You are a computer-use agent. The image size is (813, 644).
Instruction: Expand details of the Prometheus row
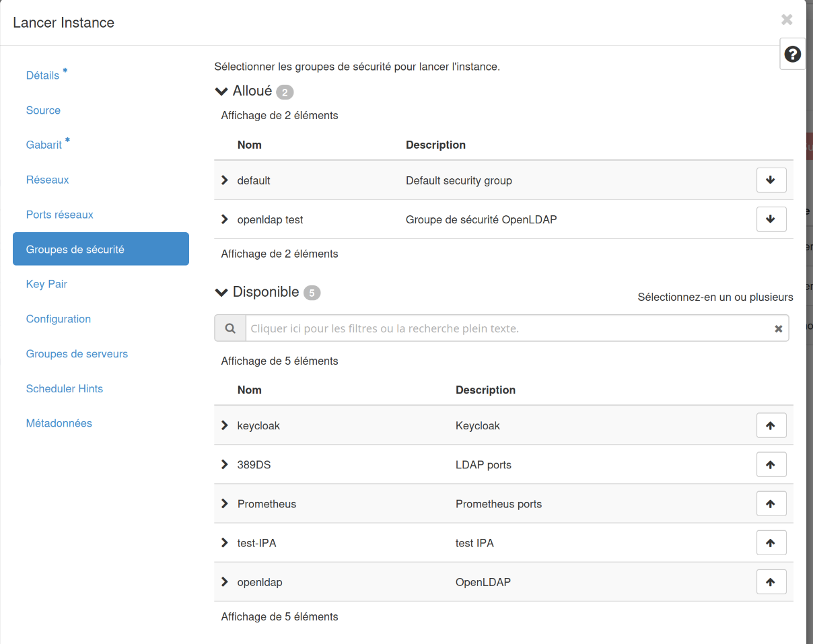(x=225, y=503)
